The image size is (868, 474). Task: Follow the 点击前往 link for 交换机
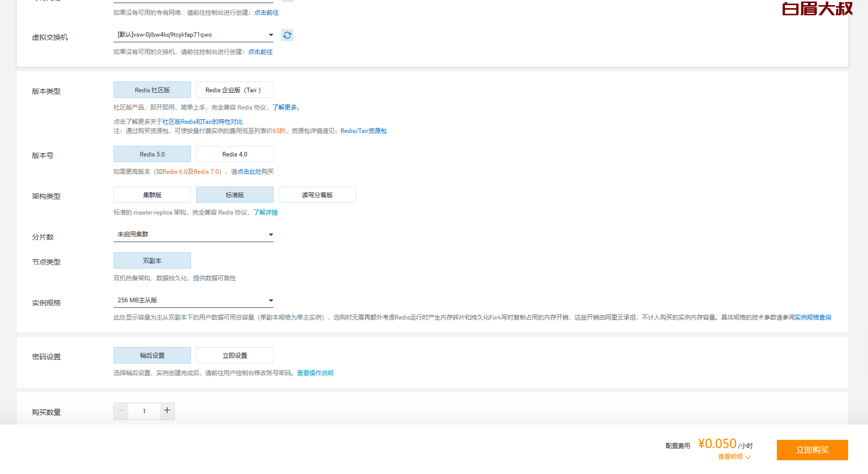260,52
